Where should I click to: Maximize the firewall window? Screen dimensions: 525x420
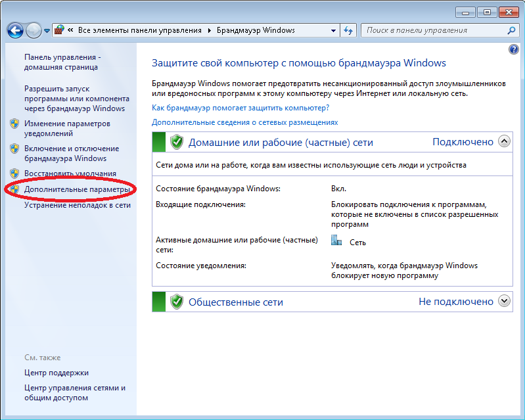coord(487,12)
